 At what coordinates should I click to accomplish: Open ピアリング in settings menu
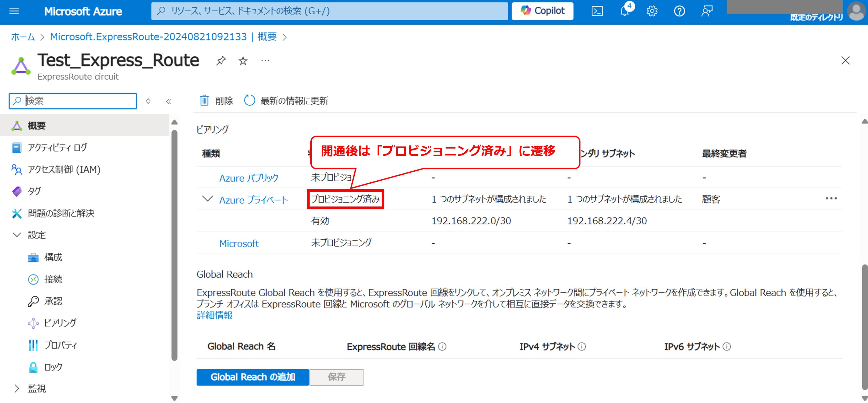coord(60,323)
